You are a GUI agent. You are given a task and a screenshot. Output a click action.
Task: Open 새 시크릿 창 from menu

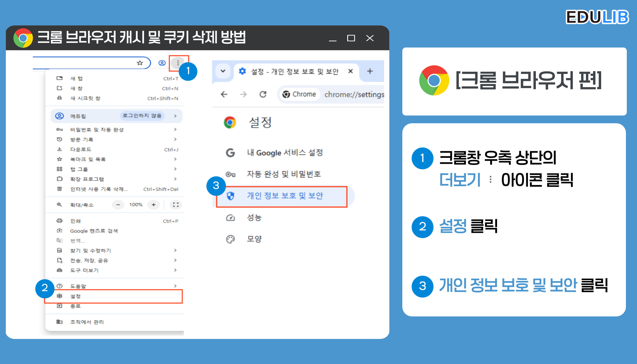pos(115,98)
